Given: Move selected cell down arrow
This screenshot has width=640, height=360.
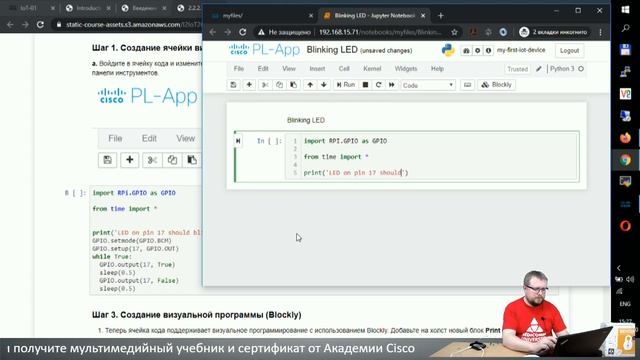Looking at the screenshot, I should pos(324,85).
